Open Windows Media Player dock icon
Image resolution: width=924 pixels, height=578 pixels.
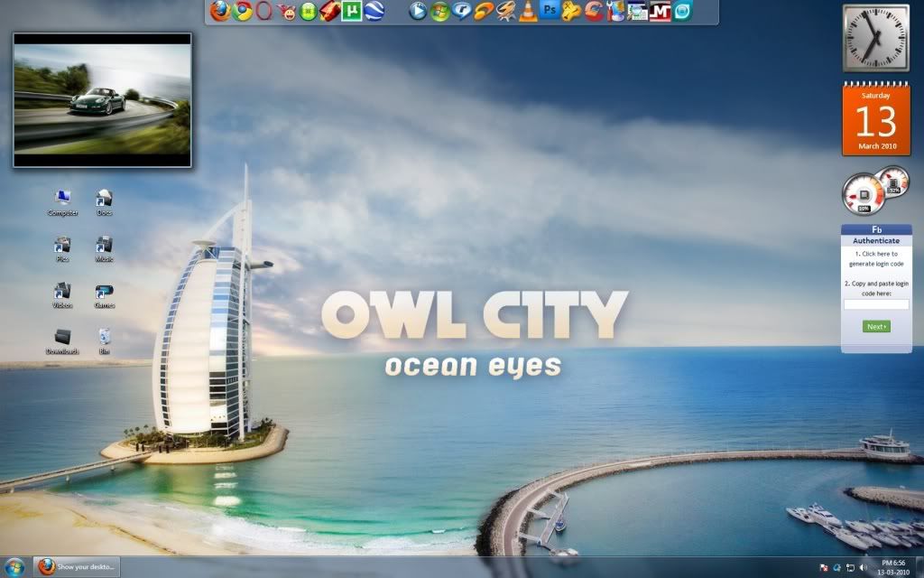pos(418,12)
